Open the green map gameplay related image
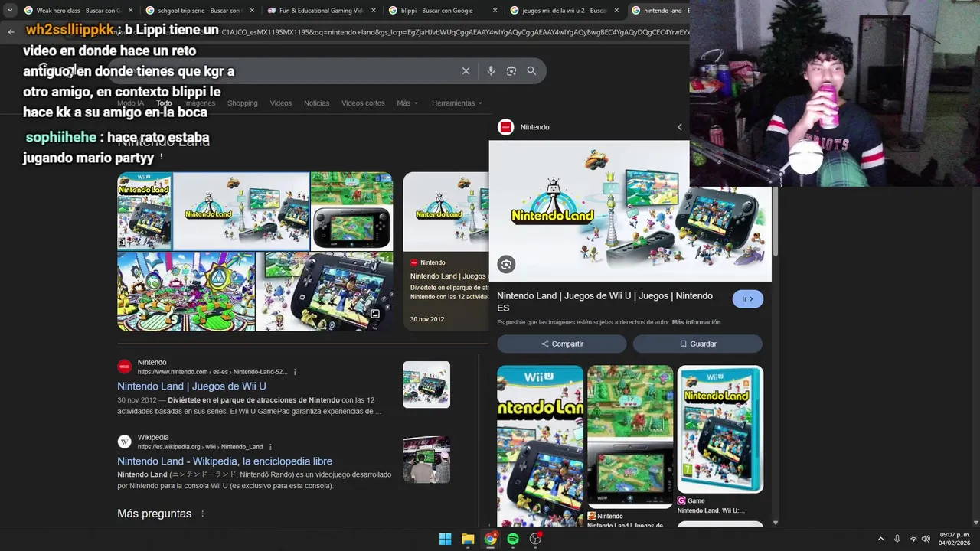Viewport: 980px width, 551px height. pos(630,436)
